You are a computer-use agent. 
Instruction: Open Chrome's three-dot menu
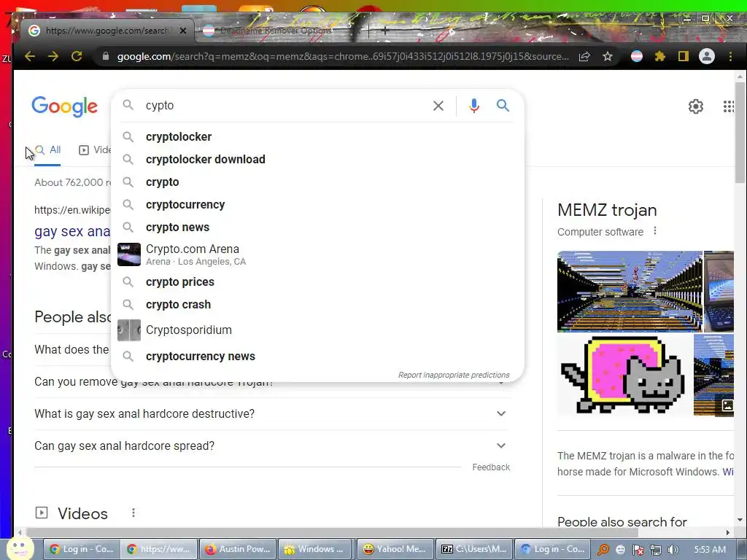(x=730, y=56)
